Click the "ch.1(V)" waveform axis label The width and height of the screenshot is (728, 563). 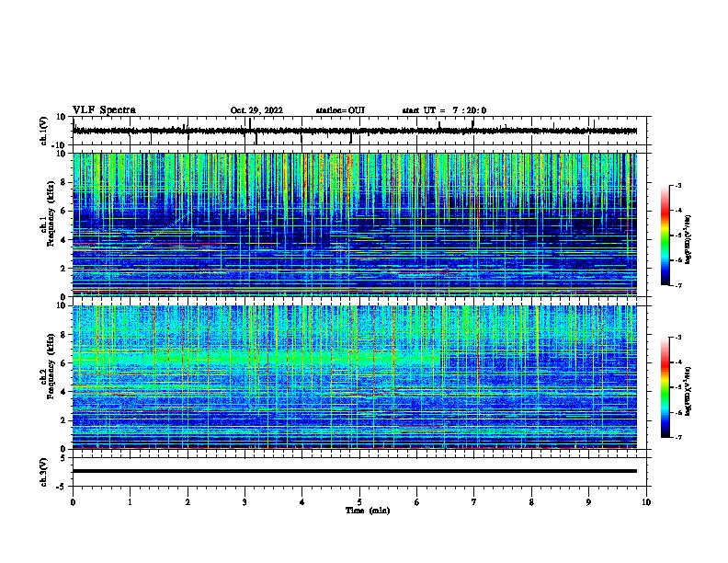tap(44, 131)
